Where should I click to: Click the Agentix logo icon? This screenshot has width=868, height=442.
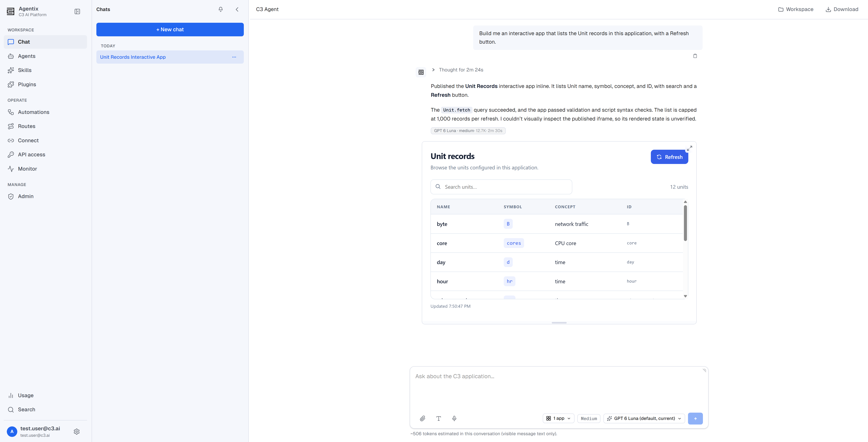click(11, 12)
